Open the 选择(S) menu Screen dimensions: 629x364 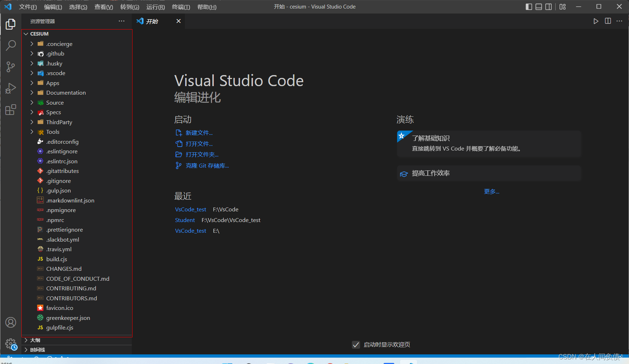78,7
